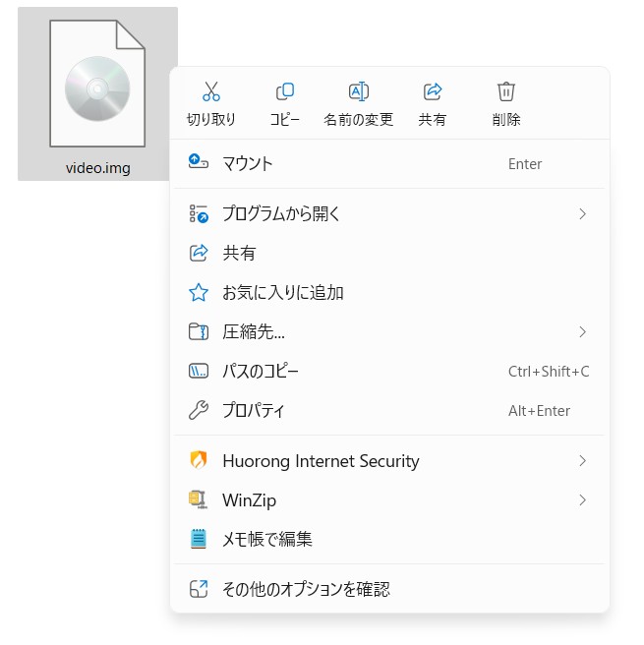Click the expand-arrow icon beside その他のオプションを確認
The image size is (644, 645).
199,589
